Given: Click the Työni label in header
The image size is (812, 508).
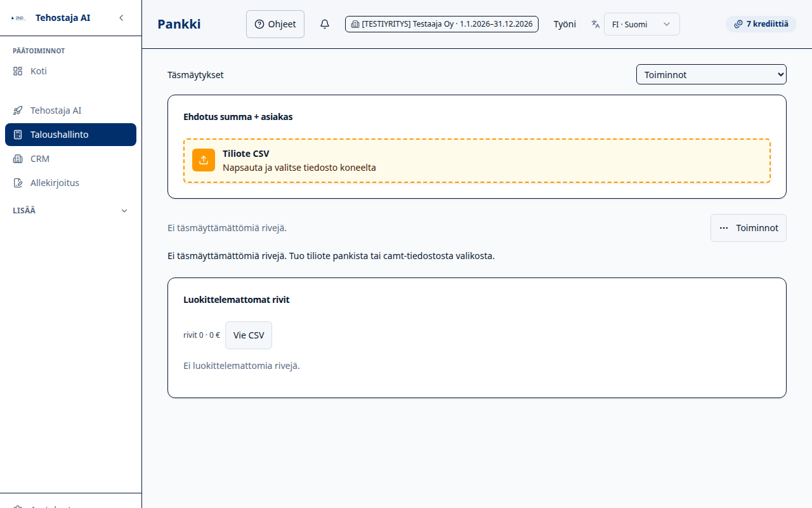Looking at the screenshot, I should point(565,24).
